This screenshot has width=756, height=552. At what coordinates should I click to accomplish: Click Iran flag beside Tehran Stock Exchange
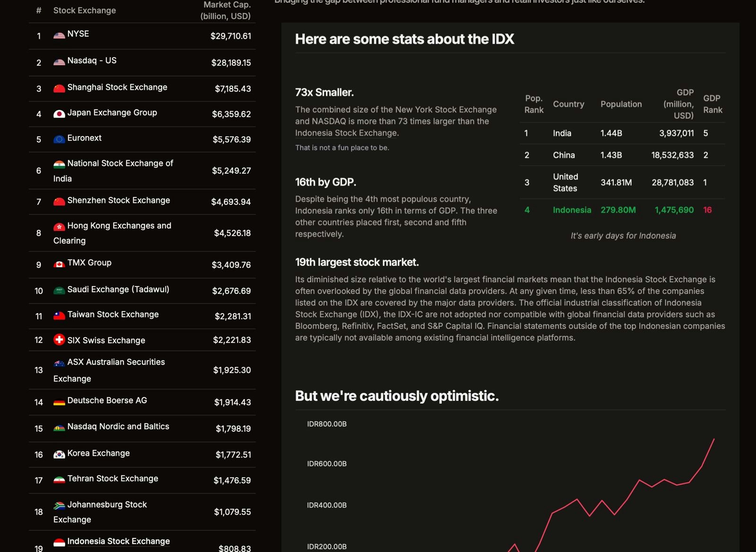59,480
